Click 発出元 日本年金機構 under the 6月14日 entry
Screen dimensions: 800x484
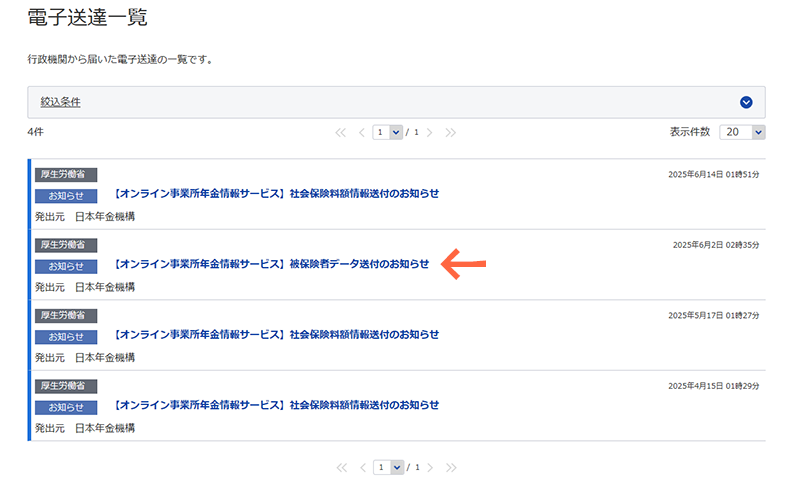85,217
